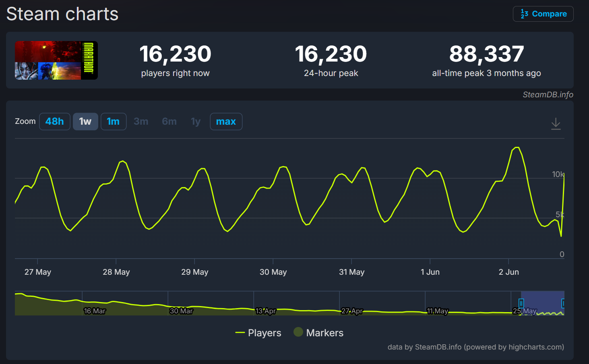
Task: Toggle the Players series in legend
Action: pos(258,333)
